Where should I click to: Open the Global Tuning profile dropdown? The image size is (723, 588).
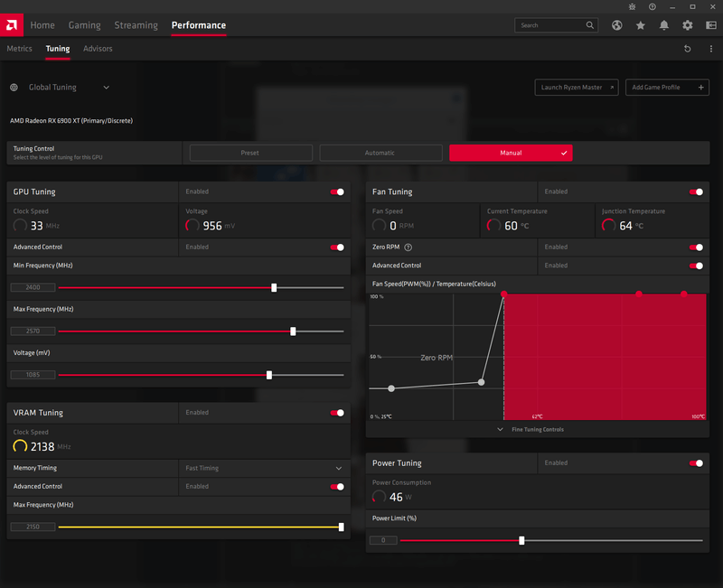pyautogui.click(x=106, y=88)
